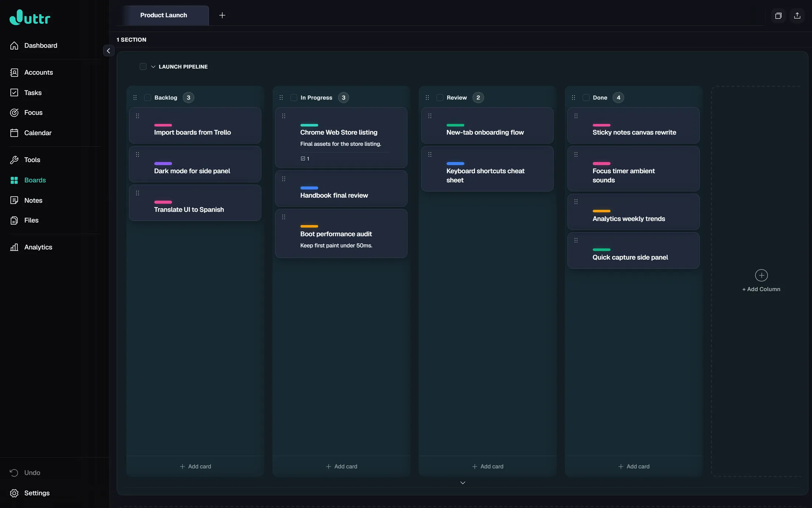
Task: Grab the Backlog column drag handle
Action: (135, 98)
